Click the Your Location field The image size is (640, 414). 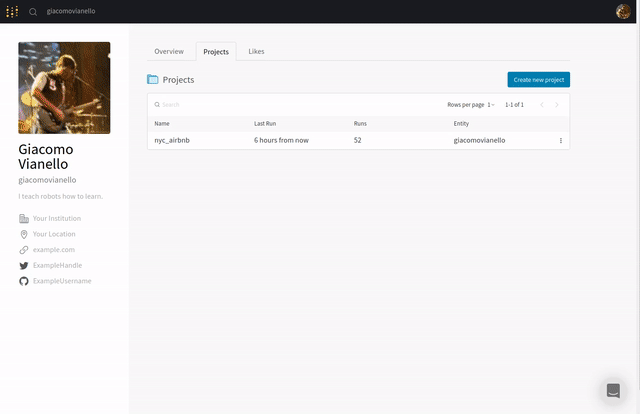54,234
